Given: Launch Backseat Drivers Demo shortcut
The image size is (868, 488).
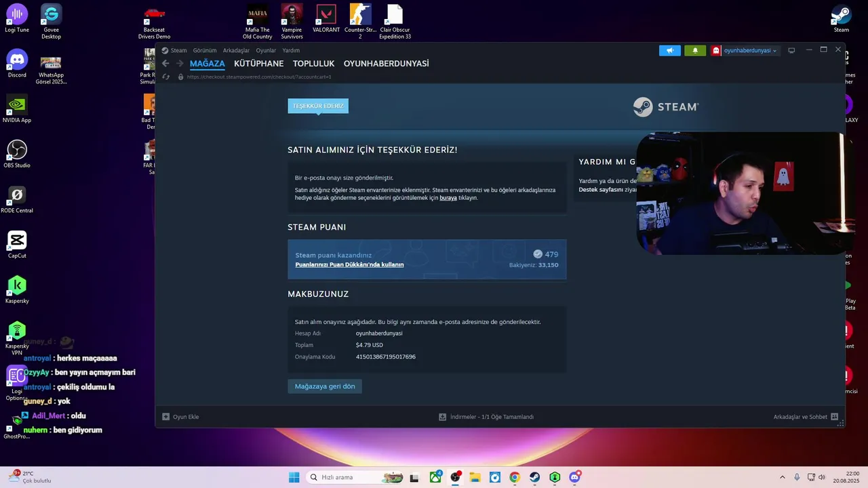Looking at the screenshot, I should click(x=155, y=22).
